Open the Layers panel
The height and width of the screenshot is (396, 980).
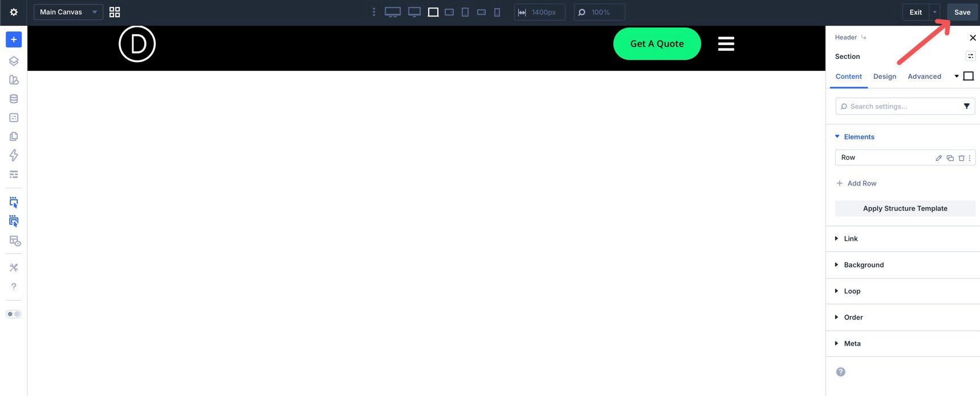[14, 61]
